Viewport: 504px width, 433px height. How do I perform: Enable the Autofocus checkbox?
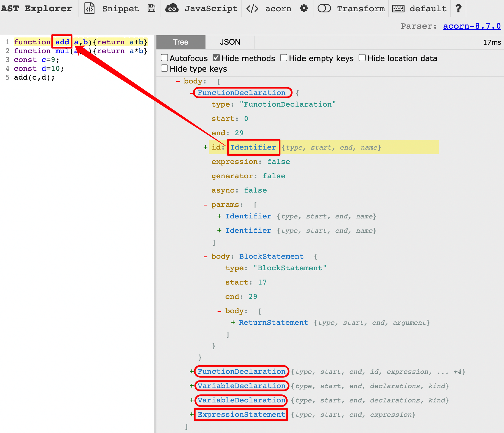pos(164,58)
